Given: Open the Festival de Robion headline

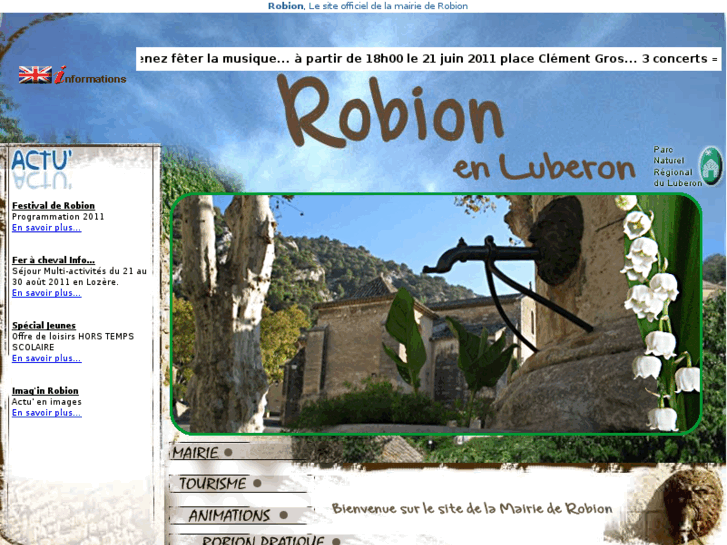Looking at the screenshot, I should (53, 205).
